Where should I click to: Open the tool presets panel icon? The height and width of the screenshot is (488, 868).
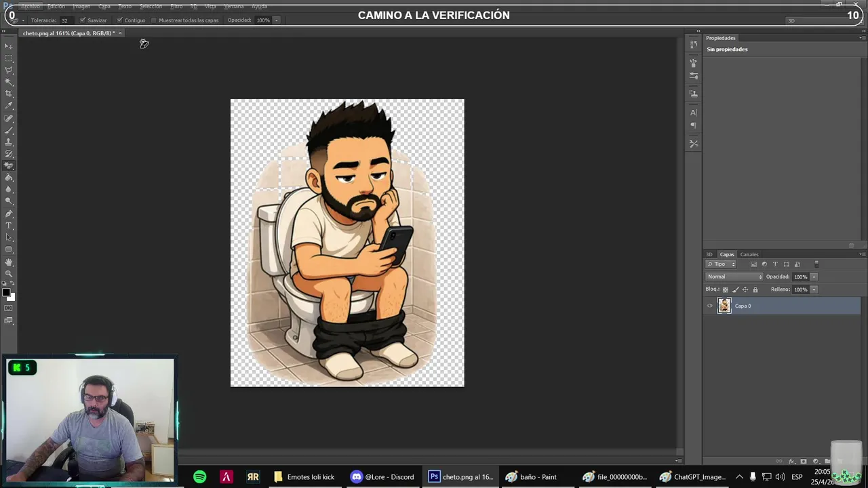[693, 144]
